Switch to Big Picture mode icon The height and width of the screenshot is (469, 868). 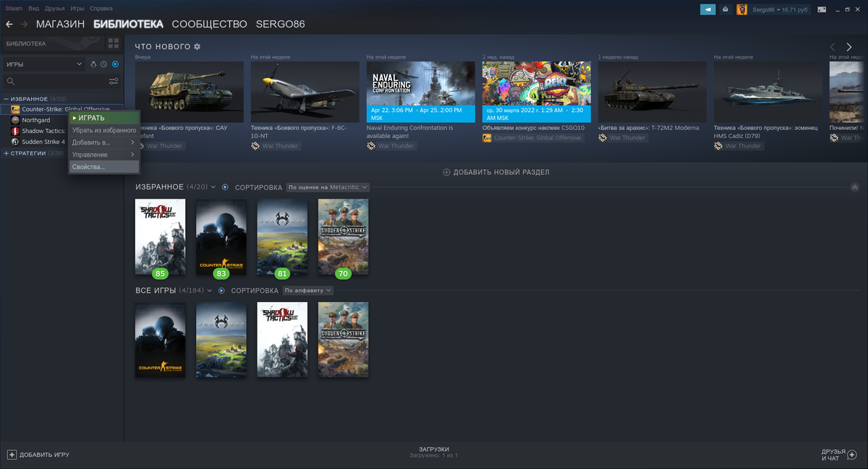tap(822, 9)
